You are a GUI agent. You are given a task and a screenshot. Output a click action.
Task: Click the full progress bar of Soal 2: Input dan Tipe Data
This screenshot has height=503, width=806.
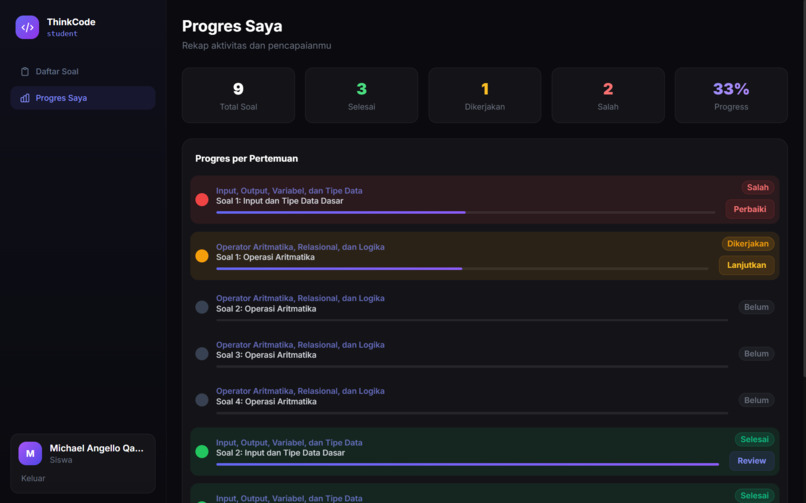tap(467, 464)
